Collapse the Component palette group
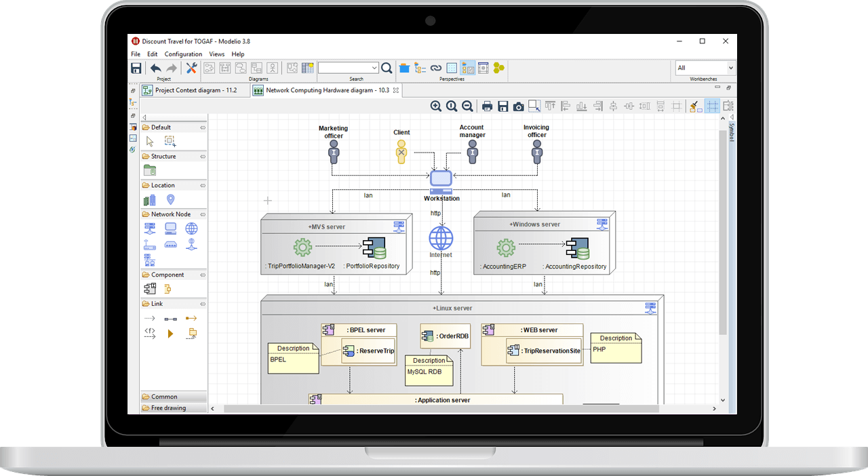This screenshot has width=868, height=476. pos(202,275)
